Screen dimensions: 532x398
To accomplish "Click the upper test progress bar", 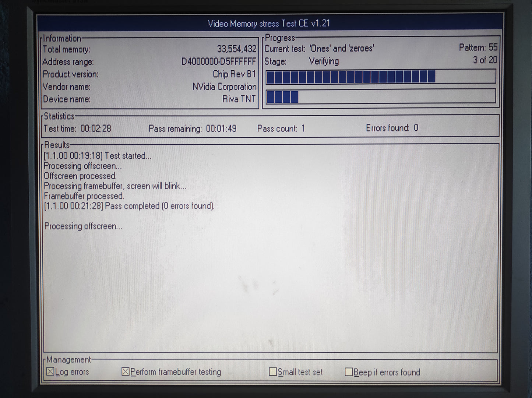I will (x=380, y=77).
